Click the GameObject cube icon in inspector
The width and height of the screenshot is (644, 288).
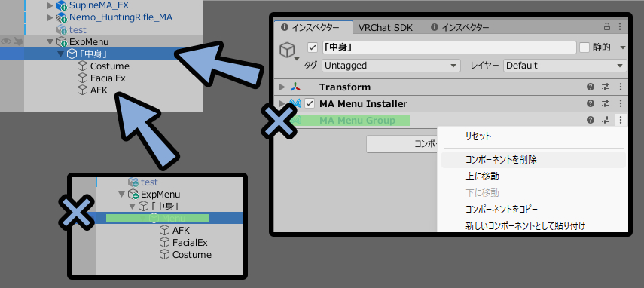pos(288,50)
